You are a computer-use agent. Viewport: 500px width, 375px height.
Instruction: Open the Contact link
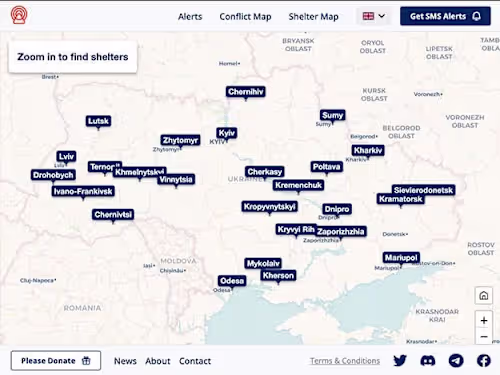coord(195,361)
